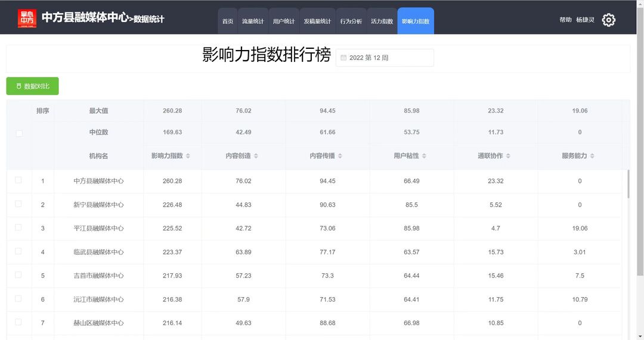Click the username 杨捷灵
The image size is (644, 340).
(x=585, y=20)
